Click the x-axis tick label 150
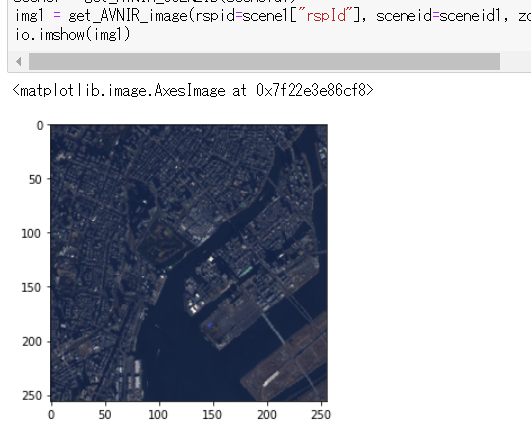531x428 pixels. coord(212,414)
